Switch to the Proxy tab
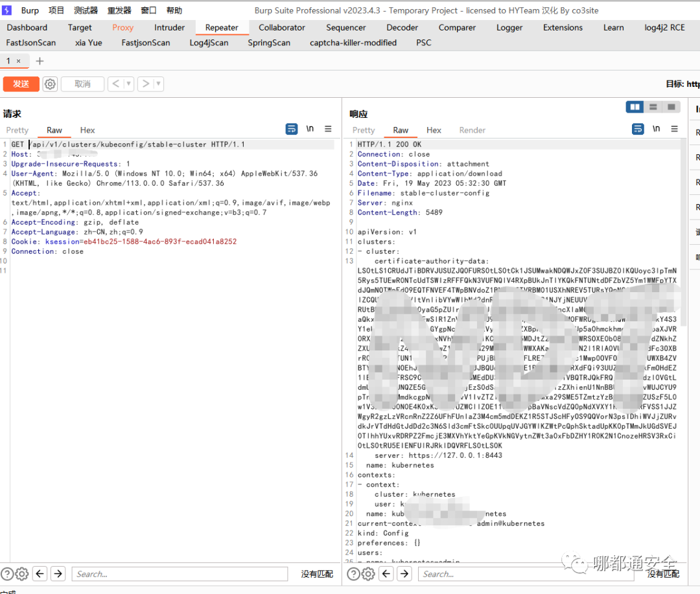Viewport: 700px width, 594px height. pos(122,28)
